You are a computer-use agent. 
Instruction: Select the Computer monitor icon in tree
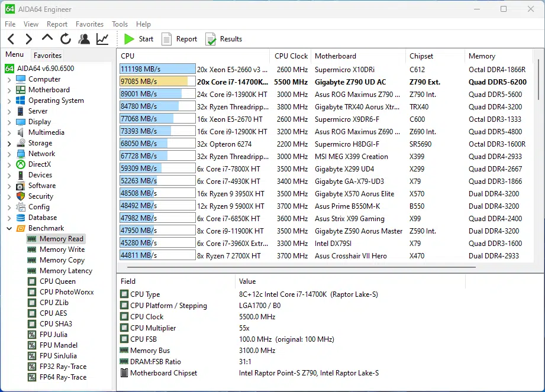pos(21,79)
